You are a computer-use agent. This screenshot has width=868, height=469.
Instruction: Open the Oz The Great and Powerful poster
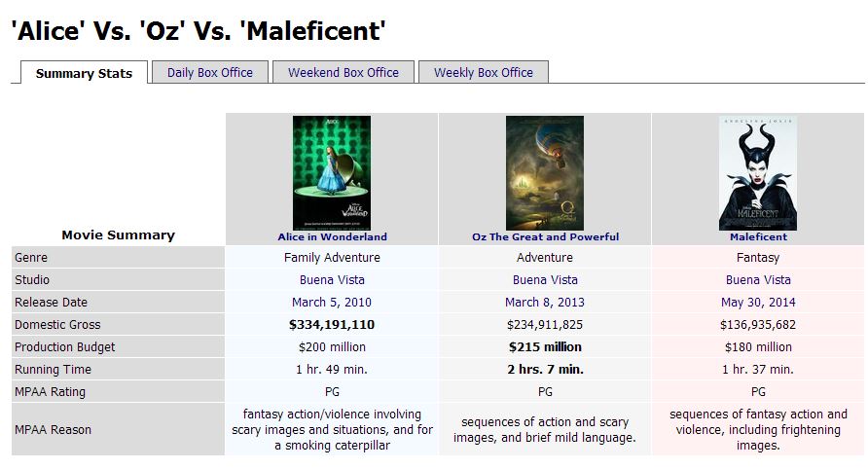click(545, 172)
